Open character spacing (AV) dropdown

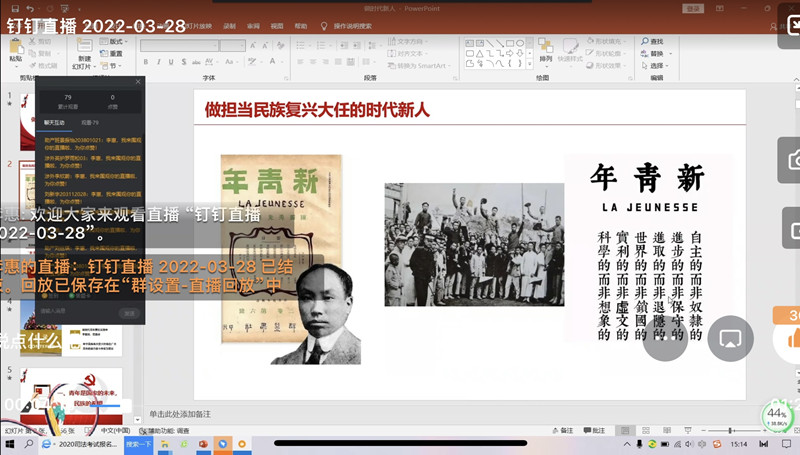point(210,62)
